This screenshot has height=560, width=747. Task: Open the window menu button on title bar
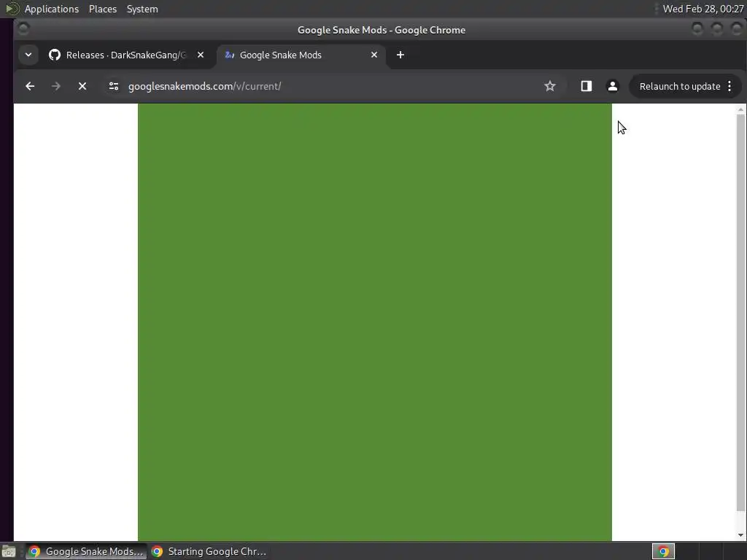click(23, 29)
